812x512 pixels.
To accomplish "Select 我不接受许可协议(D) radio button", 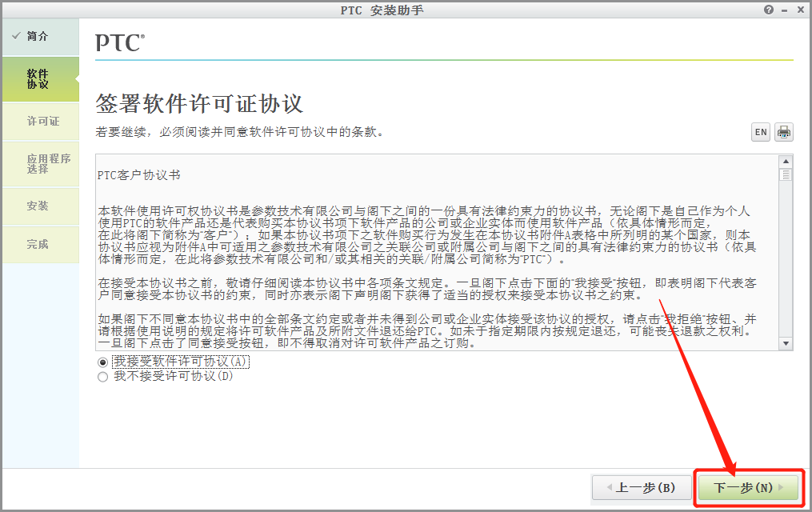I will [102, 377].
